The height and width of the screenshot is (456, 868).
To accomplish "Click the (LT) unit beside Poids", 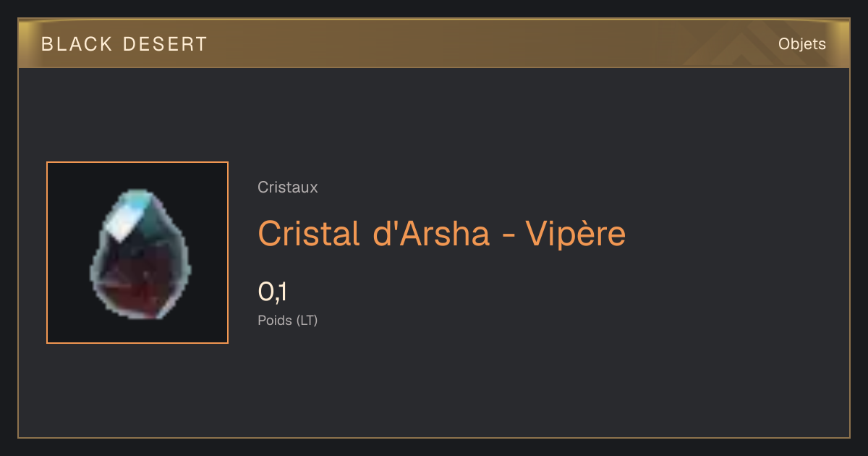I will point(307,320).
